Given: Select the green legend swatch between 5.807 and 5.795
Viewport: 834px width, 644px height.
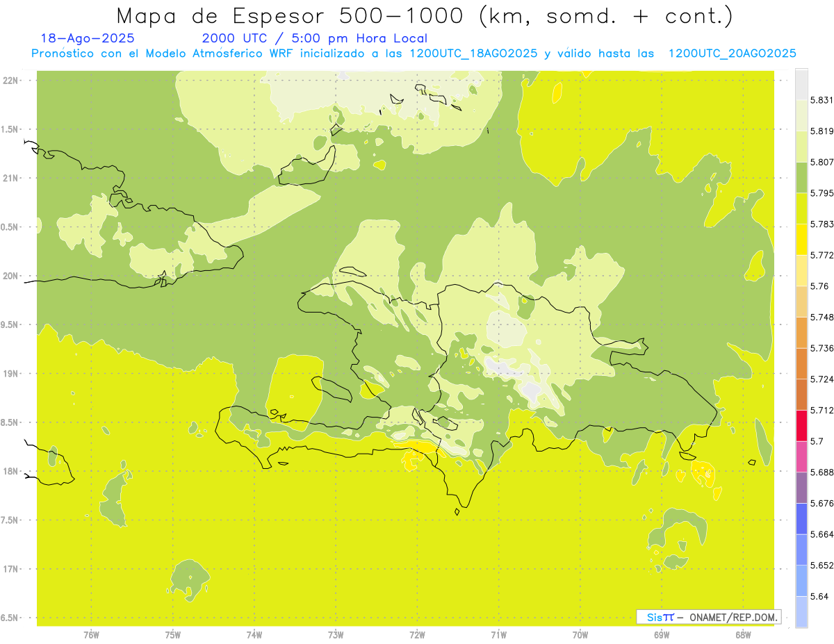Looking at the screenshot, I should (x=801, y=178).
